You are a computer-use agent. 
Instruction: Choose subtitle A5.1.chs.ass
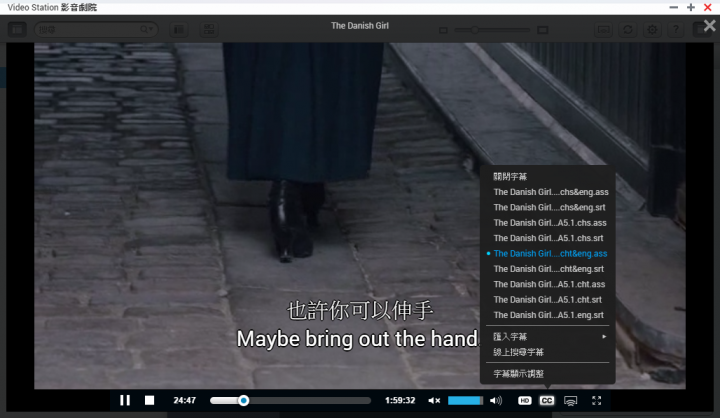click(x=550, y=223)
